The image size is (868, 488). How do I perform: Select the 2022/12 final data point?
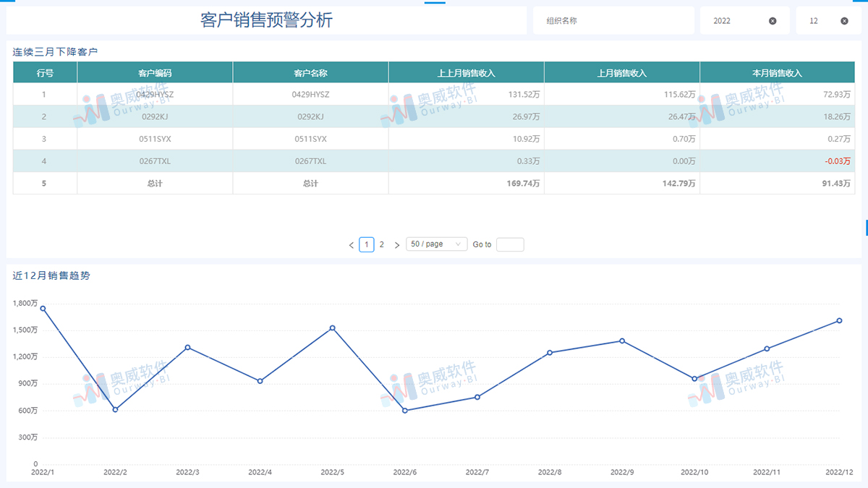click(x=839, y=320)
